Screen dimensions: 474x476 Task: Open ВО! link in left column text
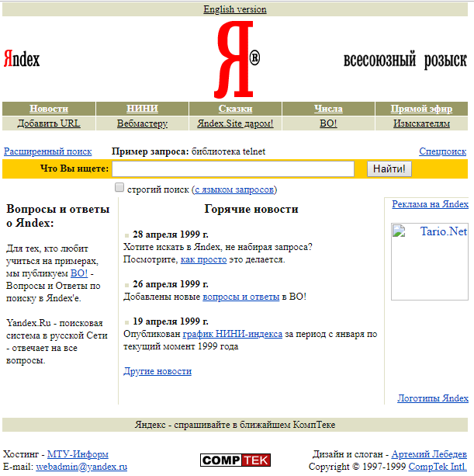pos(79,273)
